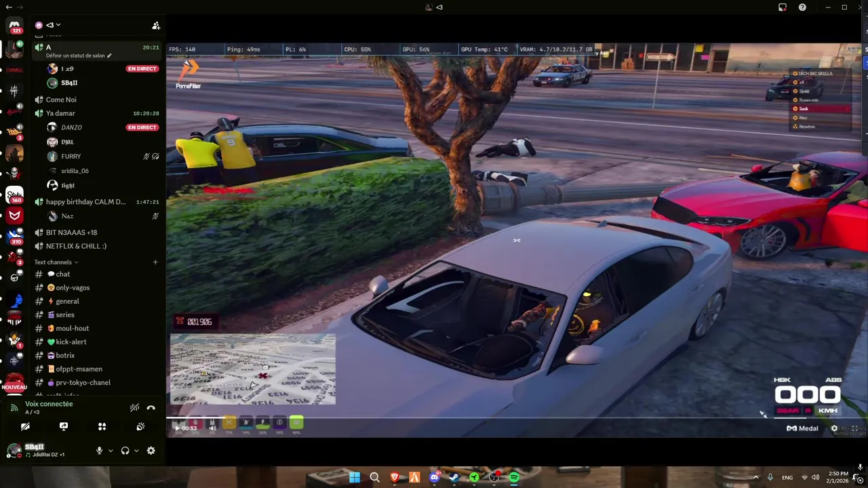
Task: Click the Medal clip video progress bar
Action: [x=515, y=417]
